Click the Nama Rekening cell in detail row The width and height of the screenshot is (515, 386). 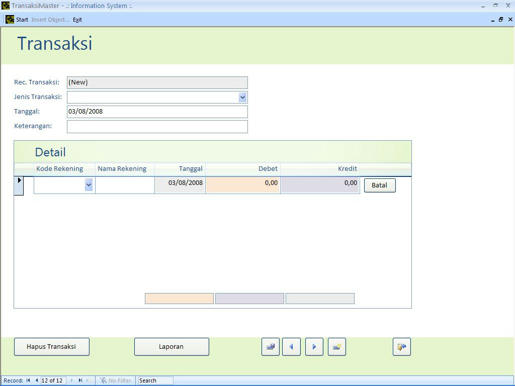click(125, 185)
